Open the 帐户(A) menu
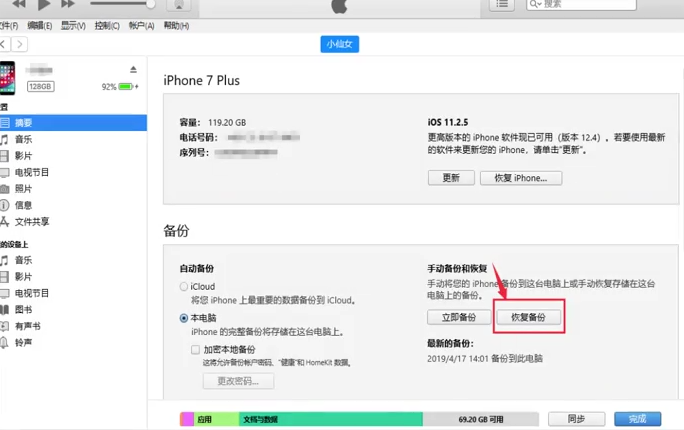The width and height of the screenshot is (684, 430). (x=142, y=26)
